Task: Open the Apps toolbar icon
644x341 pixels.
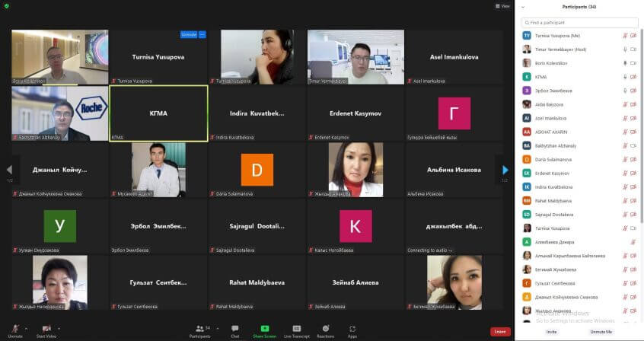Action: (352, 330)
